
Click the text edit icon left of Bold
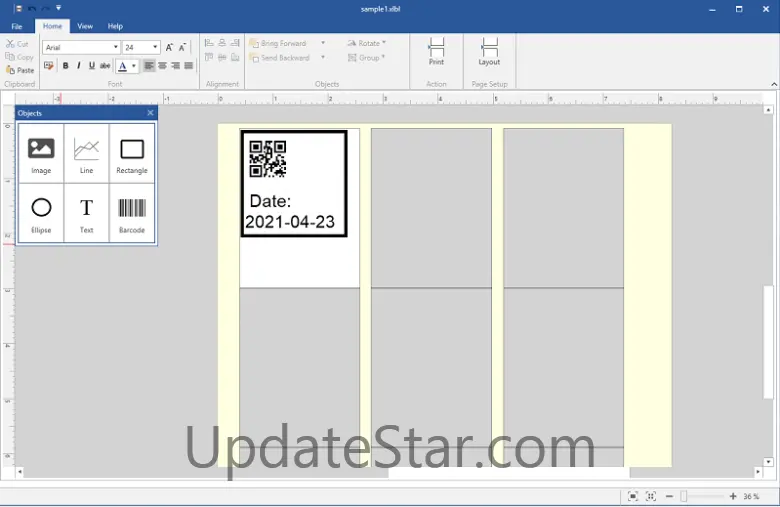[48, 66]
